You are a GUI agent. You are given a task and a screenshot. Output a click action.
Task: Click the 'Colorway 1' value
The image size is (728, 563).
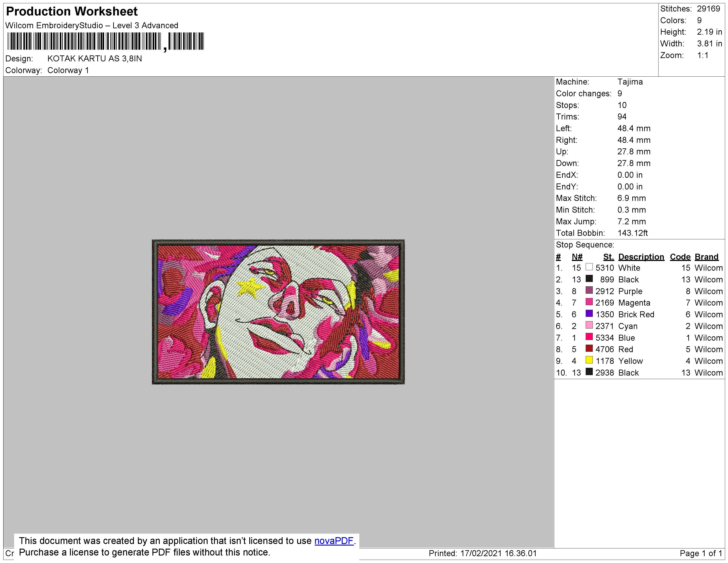pyautogui.click(x=68, y=70)
